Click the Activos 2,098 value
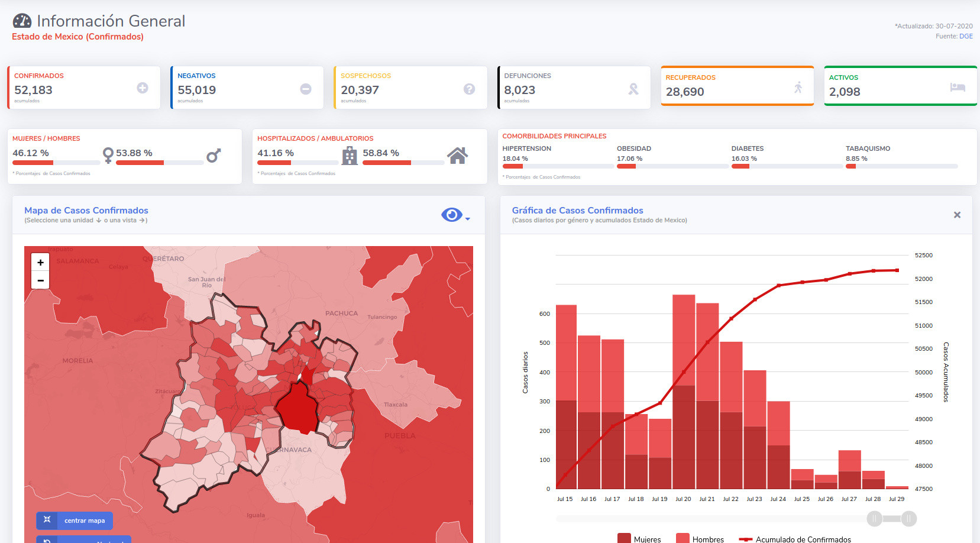Viewport: 980px width, 543px height. click(845, 92)
